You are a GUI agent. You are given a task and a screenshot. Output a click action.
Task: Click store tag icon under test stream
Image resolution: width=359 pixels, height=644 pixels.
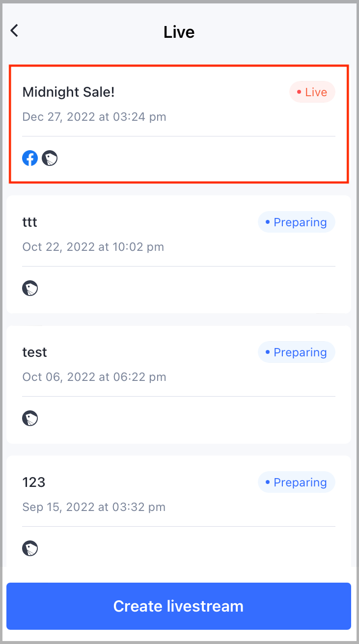30,418
